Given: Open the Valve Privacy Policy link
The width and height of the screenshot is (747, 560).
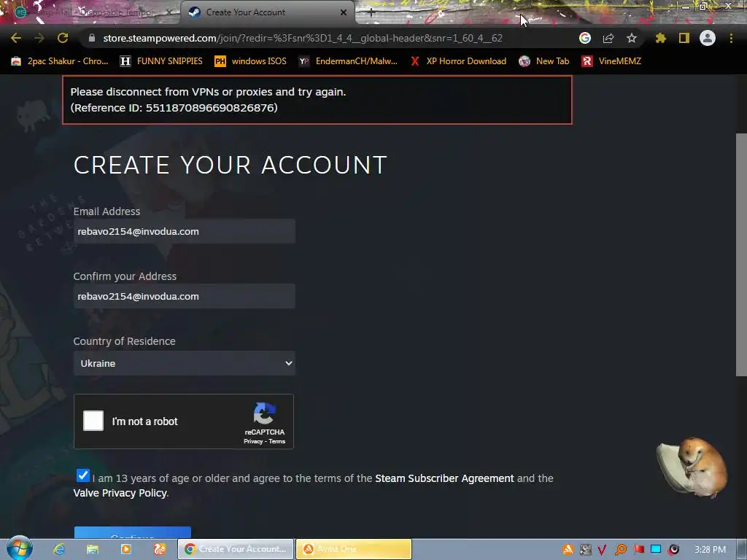Looking at the screenshot, I should 120,493.
